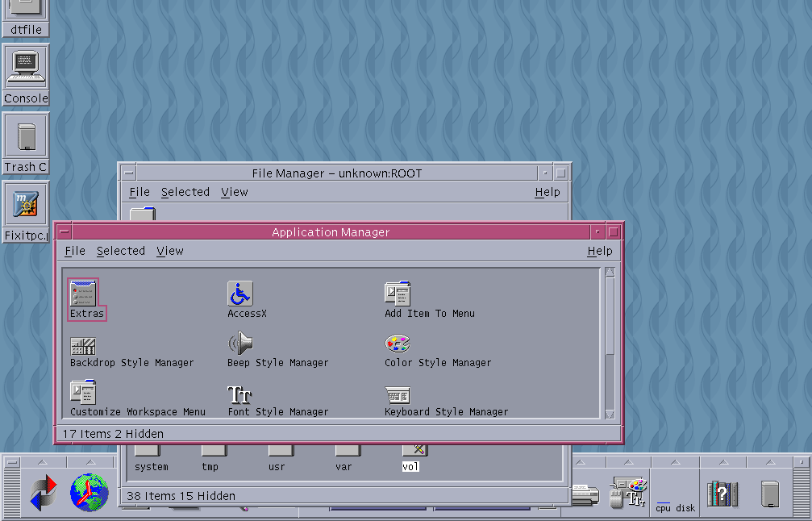Image resolution: width=812 pixels, height=521 pixels.
Task: Select Customize Workspace Menu icon
Action: [83, 392]
